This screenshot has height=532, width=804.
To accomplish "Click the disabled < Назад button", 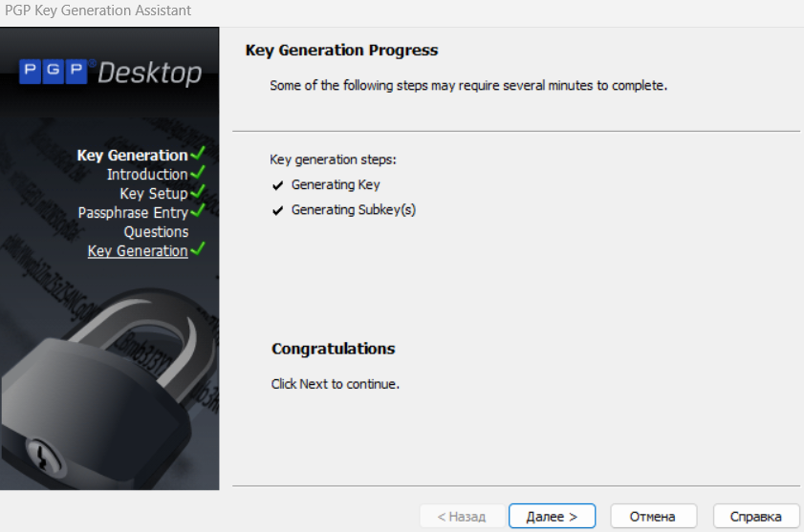I will coord(462,516).
